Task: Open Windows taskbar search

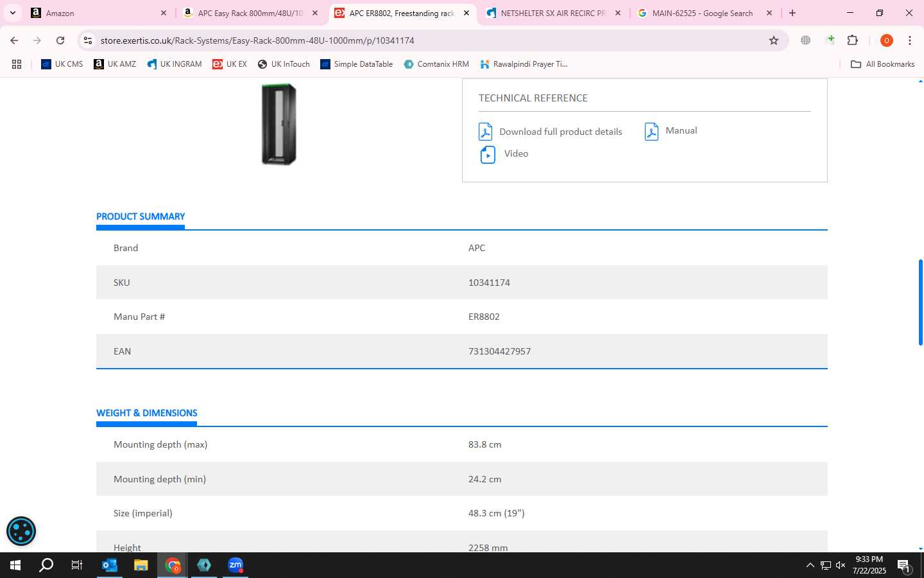Action: click(46, 565)
